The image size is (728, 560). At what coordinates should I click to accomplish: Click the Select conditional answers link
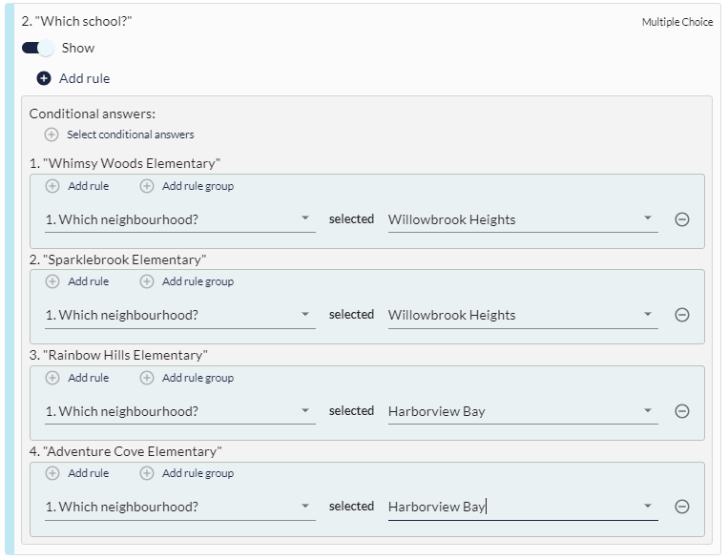(131, 135)
